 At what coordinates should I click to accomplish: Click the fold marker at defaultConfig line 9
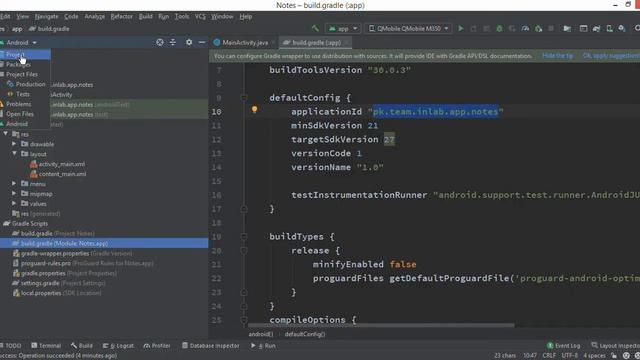tap(244, 98)
